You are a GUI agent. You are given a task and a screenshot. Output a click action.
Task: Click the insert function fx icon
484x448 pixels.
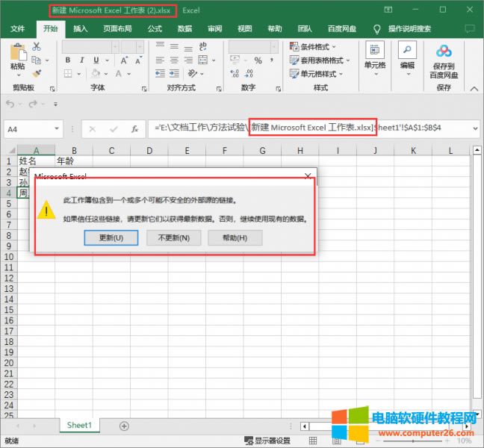pyautogui.click(x=134, y=128)
